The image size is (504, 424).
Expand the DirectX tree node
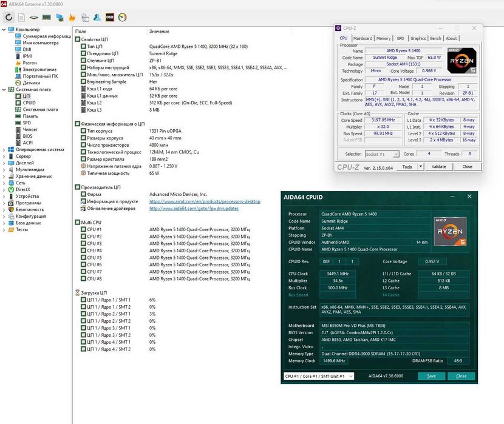pyautogui.click(x=4, y=190)
